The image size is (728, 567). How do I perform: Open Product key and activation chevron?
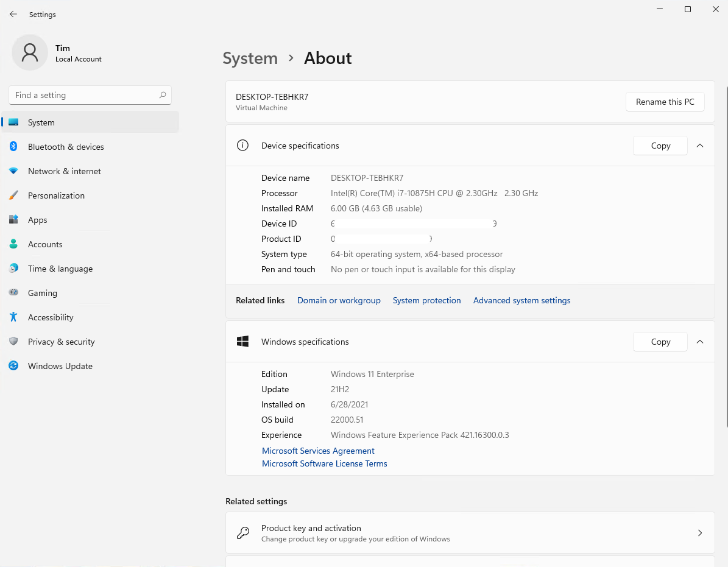700,533
